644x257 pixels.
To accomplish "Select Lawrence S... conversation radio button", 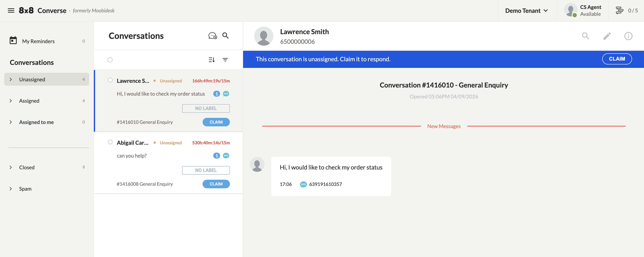I will click(x=110, y=80).
